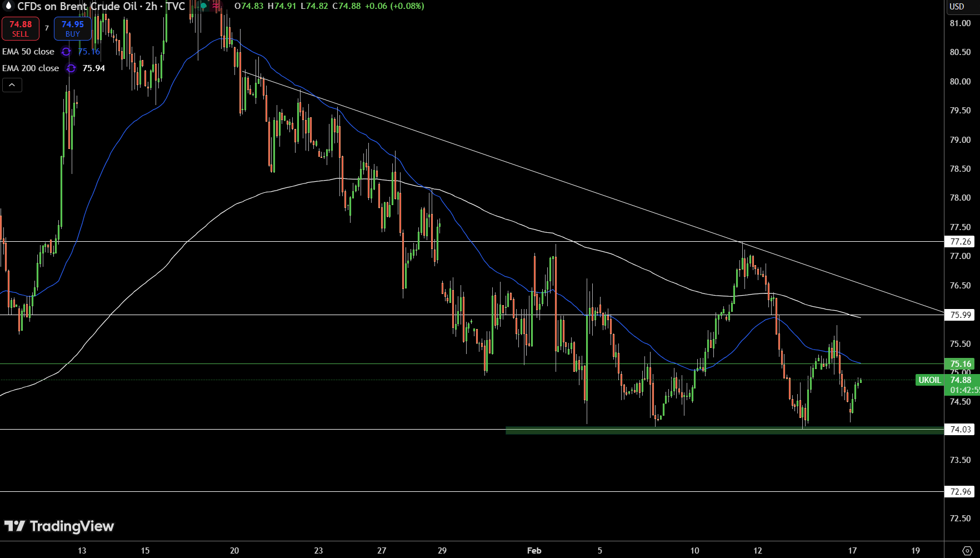Click the current price 74.88 axis label

(961, 380)
